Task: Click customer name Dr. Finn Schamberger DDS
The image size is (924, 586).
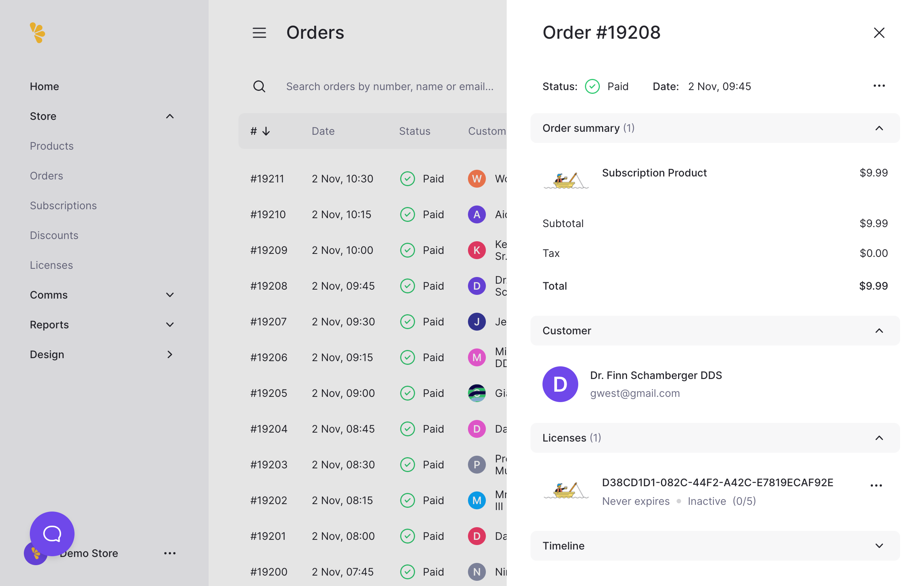Action: coord(656,375)
